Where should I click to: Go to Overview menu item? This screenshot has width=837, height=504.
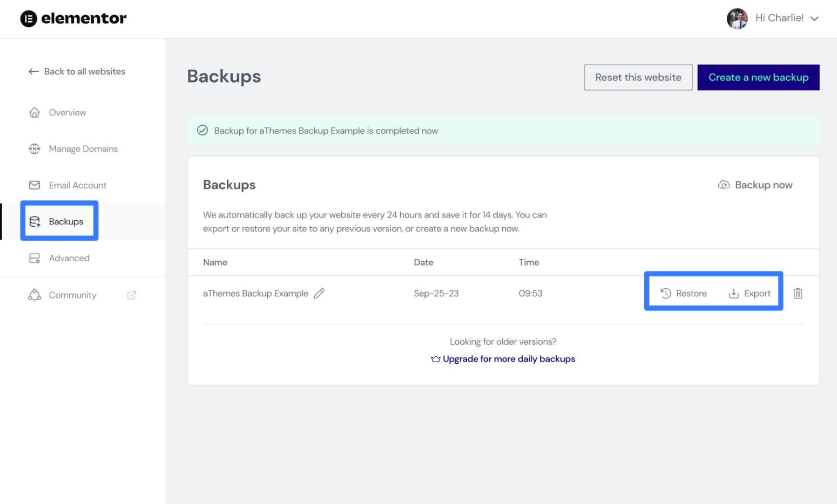point(67,112)
